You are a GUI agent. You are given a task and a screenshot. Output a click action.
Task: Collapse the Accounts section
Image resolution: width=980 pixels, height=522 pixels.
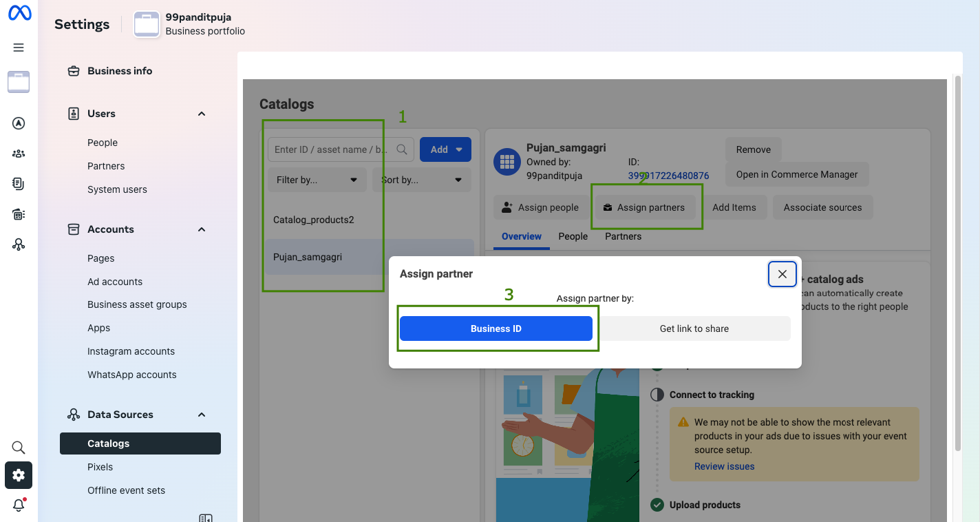pos(202,229)
